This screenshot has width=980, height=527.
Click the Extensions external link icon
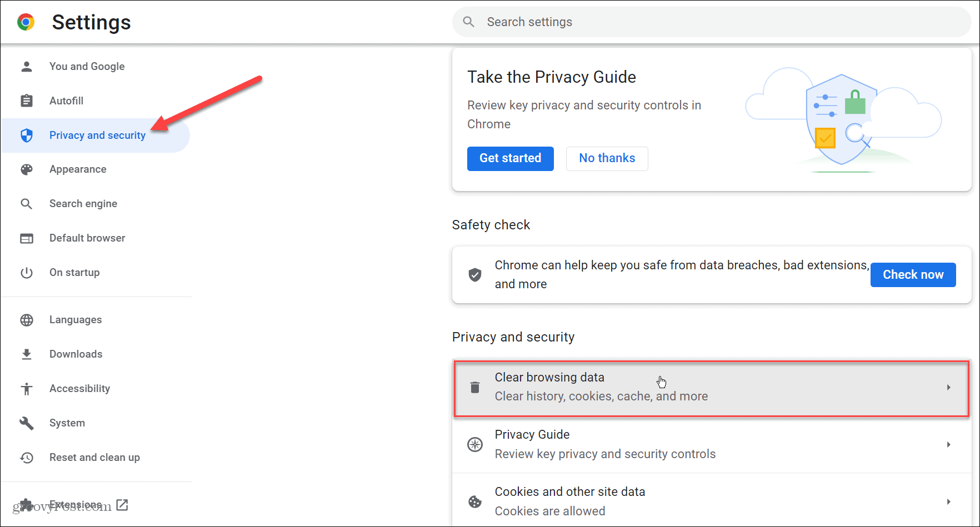tap(122, 505)
